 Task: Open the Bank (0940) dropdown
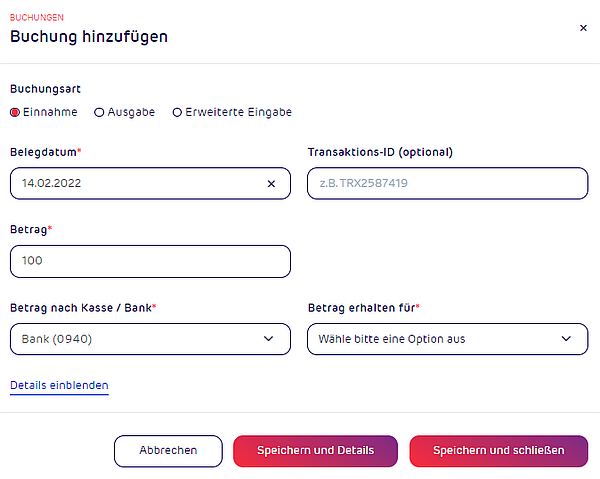(150, 339)
